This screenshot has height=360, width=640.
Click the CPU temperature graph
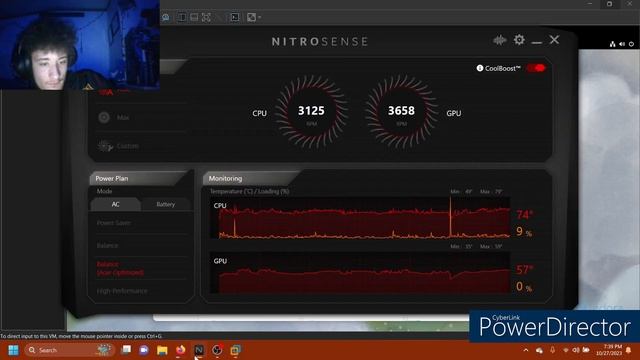[x=360, y=218]
